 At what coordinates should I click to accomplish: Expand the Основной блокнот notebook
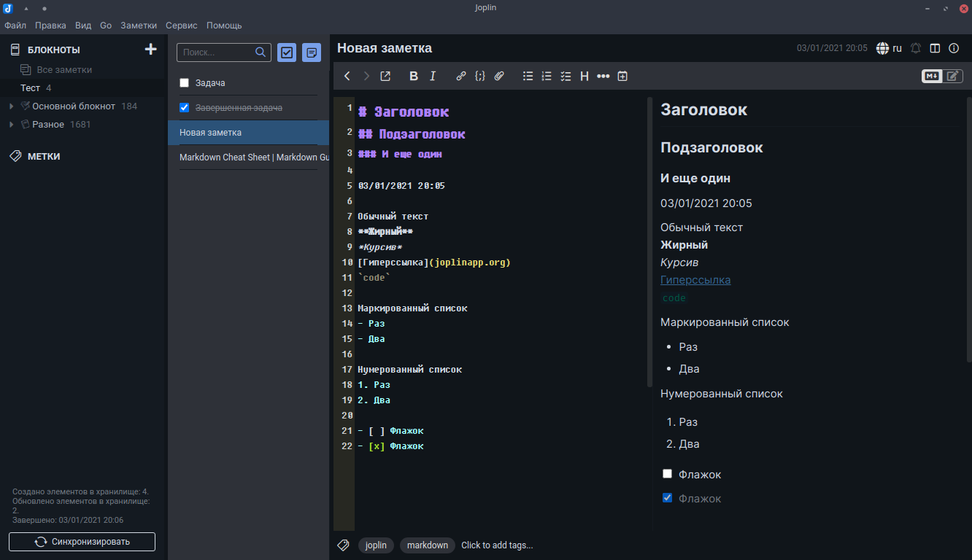point(11,106)
